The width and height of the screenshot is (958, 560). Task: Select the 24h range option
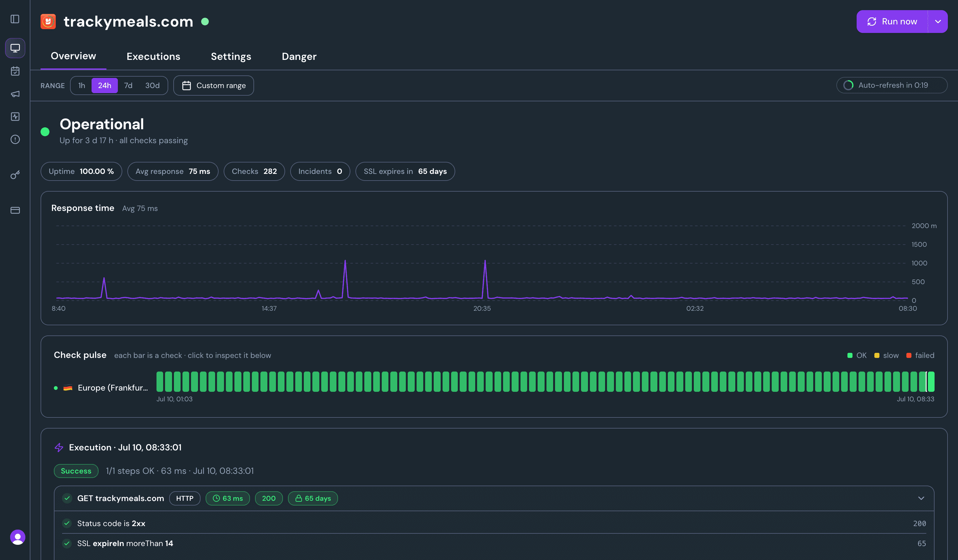105,86
